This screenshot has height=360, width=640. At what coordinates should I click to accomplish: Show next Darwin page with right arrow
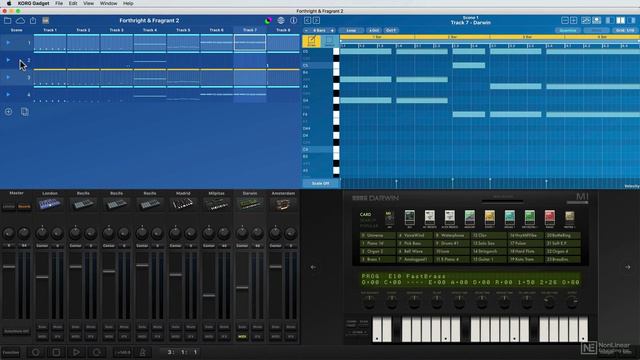click(x=628, y=267)
